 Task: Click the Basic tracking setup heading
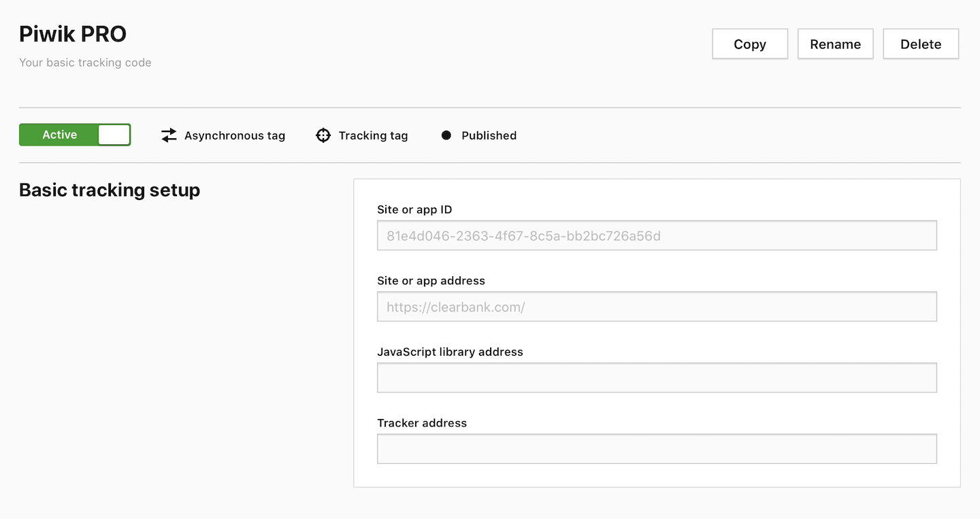(110, 190)
